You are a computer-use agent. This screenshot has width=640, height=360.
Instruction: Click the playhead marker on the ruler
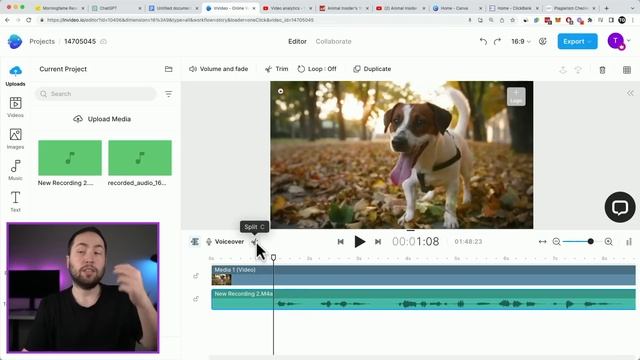(x=273, y=257)
